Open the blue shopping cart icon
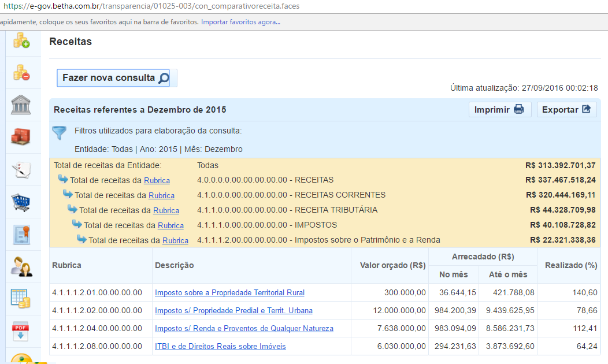 [x=21, y=202]
